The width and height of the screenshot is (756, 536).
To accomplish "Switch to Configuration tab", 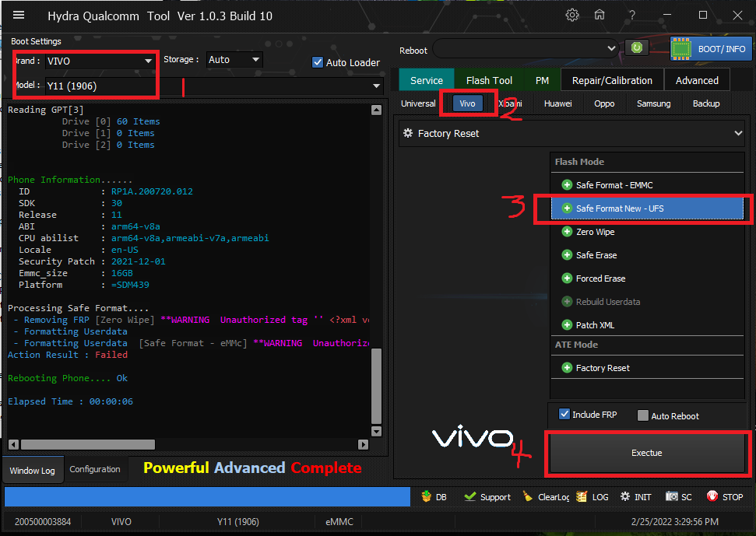I will (95, 469).
